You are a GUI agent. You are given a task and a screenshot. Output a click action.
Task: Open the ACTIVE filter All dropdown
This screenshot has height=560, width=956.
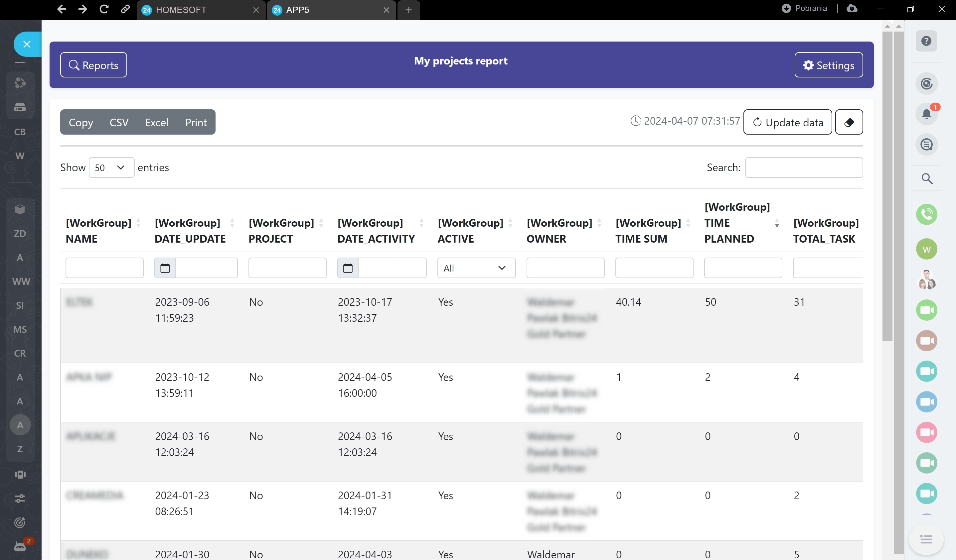476,268
